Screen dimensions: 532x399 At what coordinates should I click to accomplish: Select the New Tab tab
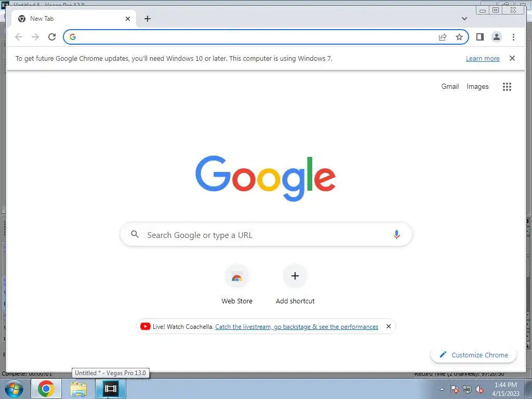click(x=74, y=19)
